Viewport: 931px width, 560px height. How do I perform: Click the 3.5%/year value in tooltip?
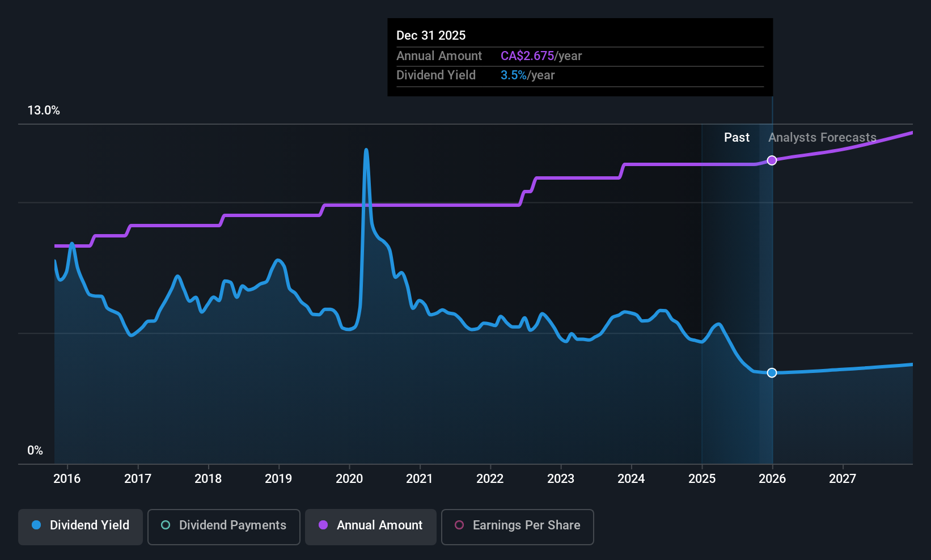point(513,75)
